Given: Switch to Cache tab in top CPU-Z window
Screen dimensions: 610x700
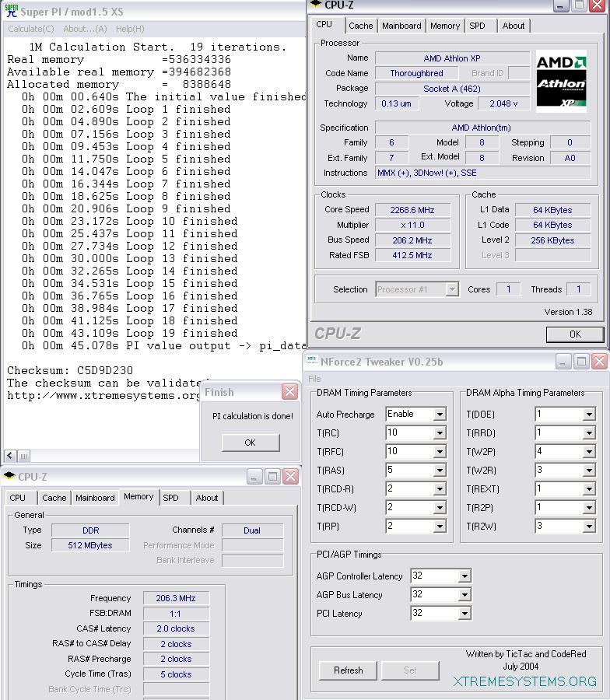Looking at the screenshot, I should (x=361, y=26).
